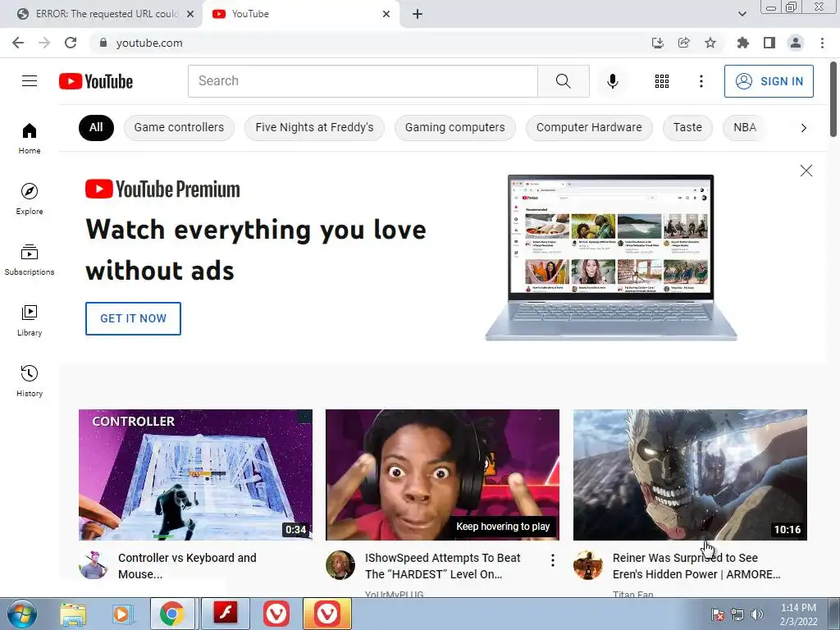The width and height of the screenshot is (840, 630).
Task: Open options menu for IShowSpeed video
Action: pyautogui.click(x=552, y=560)
